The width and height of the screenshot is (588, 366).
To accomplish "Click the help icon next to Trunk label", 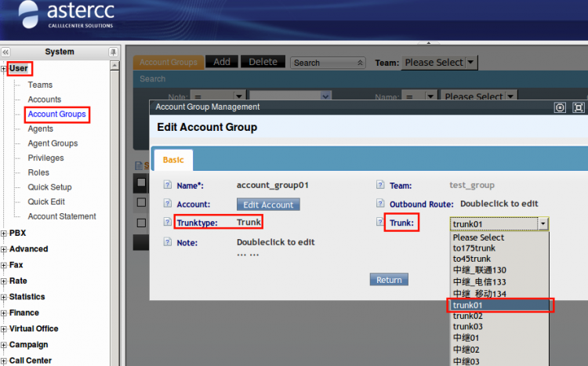I will click(380, 223).
